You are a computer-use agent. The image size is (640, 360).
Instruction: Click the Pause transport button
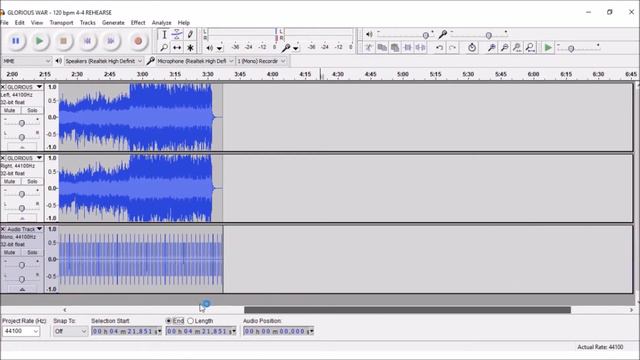(16, 41)
